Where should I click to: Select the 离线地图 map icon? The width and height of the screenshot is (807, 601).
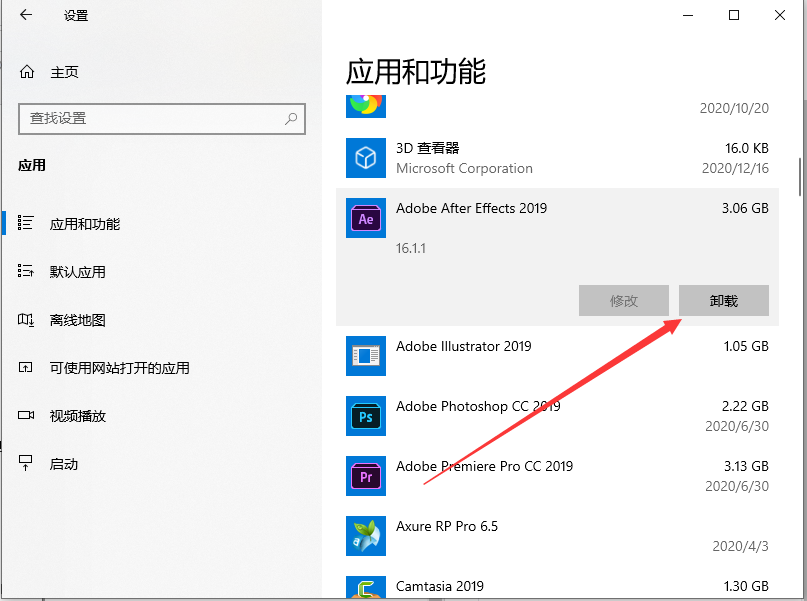click(25, 320)
